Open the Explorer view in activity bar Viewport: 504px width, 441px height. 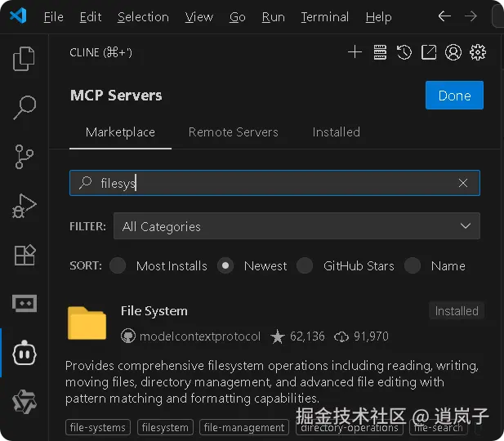point(24,59)
